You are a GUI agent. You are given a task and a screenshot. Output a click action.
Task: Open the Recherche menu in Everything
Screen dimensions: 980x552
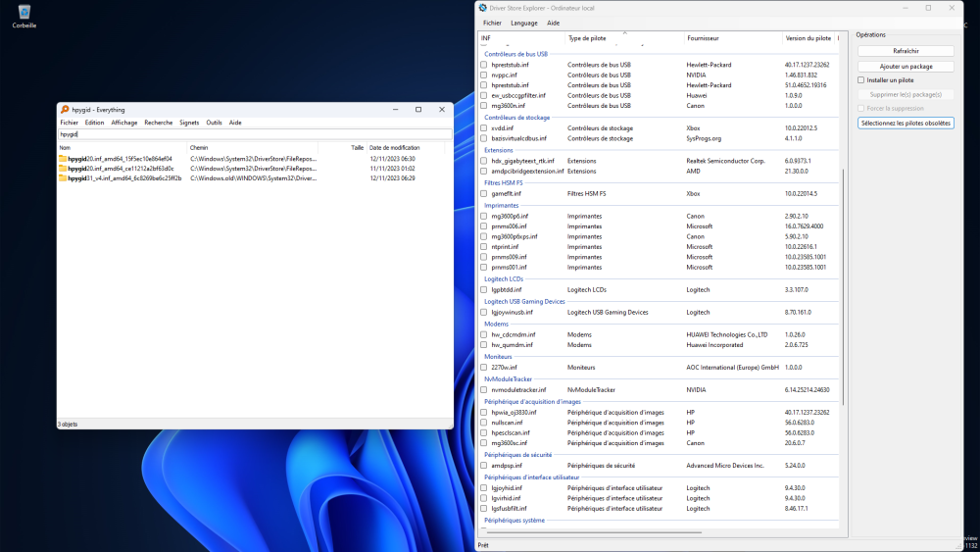(158, 123)
